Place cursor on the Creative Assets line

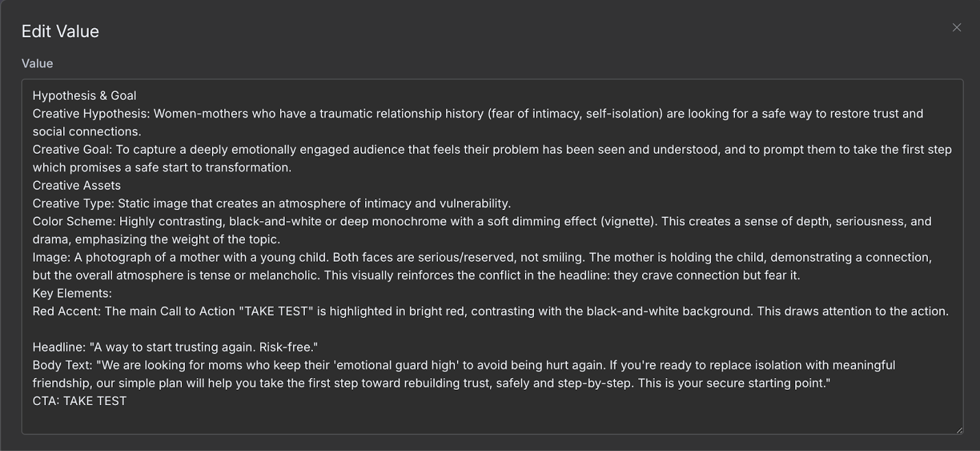[77, 185]
